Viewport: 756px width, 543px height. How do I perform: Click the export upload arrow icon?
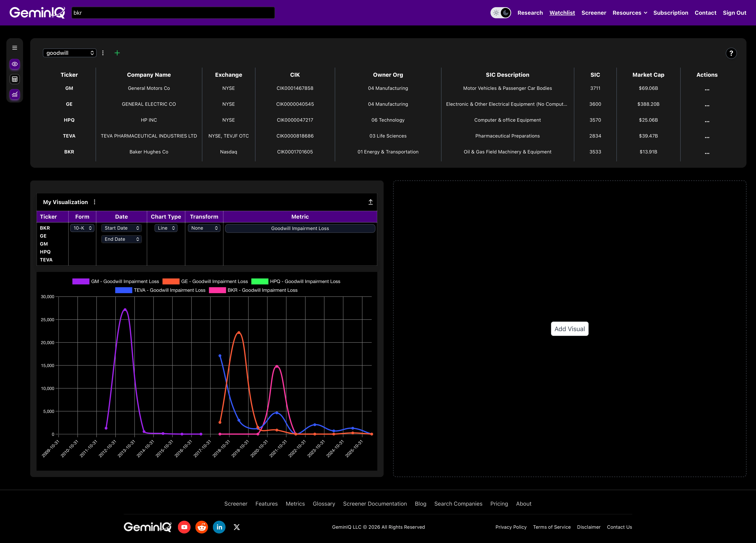pyautogui.click(x=370, y=202)
